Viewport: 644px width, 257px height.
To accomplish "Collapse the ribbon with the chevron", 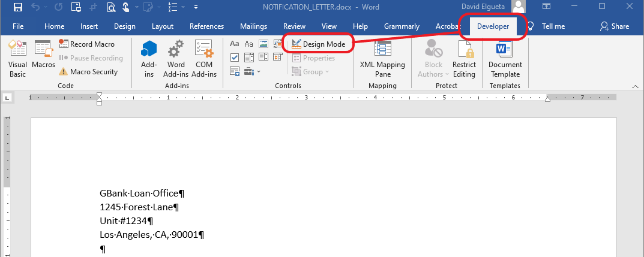I will (x=634, y=86).
